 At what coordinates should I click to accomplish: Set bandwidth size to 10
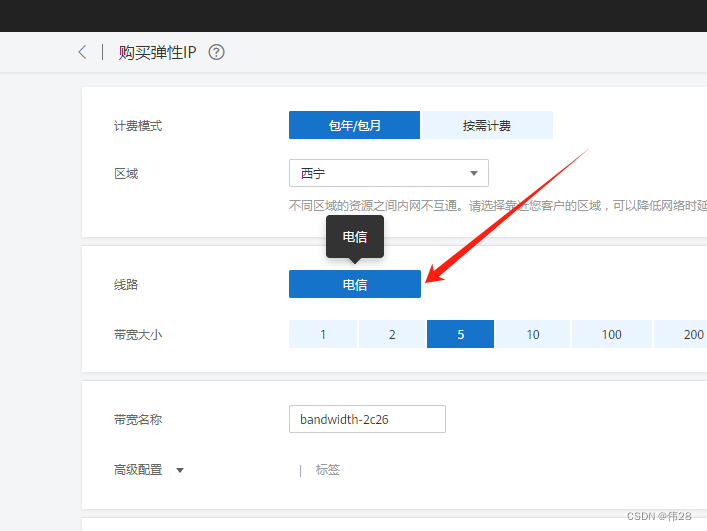point(533,335)
